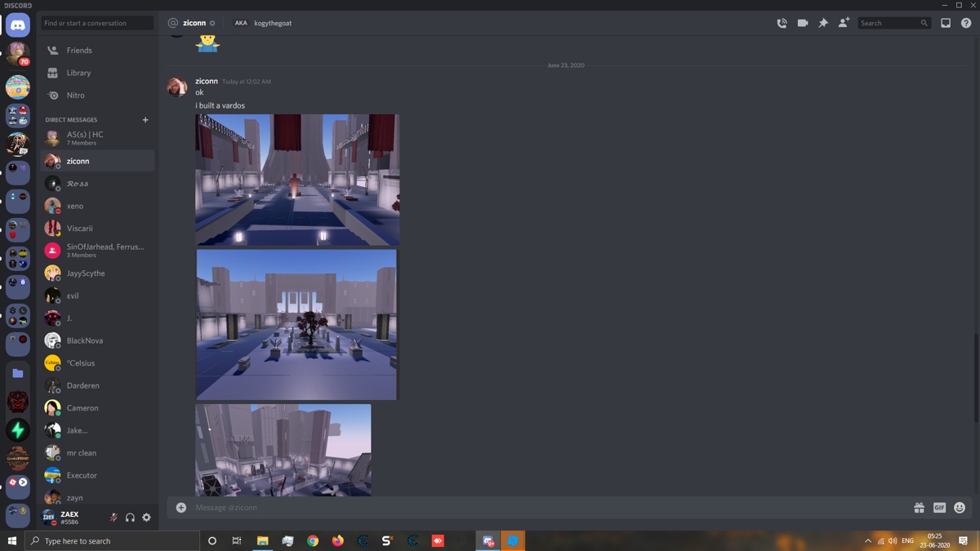This screenshot has height=551, width=980.
Task: Expand the blue server folder
Action: [18, 373]
